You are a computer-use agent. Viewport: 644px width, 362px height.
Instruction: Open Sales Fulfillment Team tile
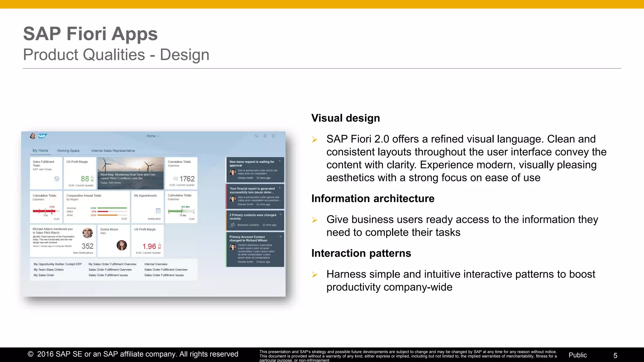pos(46,173)
